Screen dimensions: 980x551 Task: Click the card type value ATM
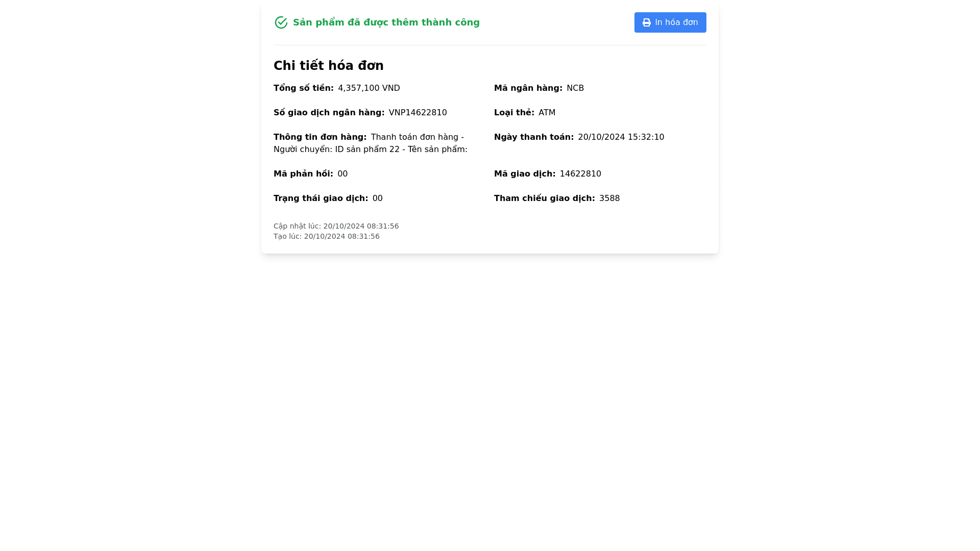click(x=547, y=113)
